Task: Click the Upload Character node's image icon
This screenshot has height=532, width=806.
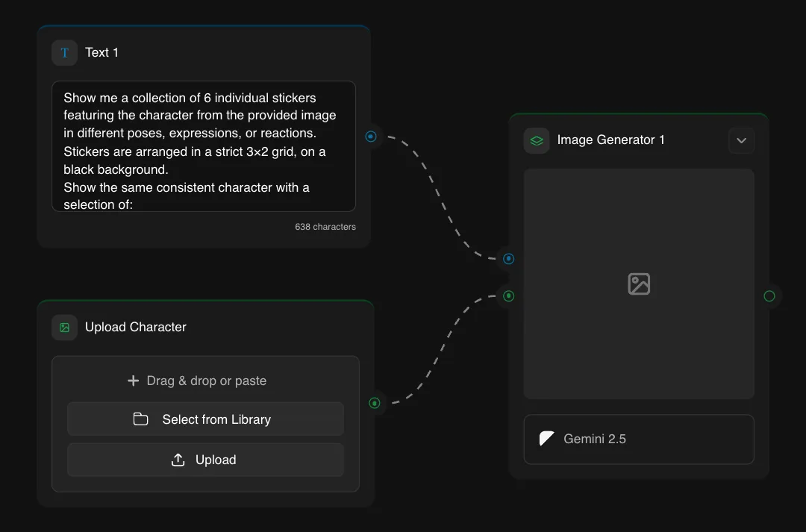Action: coord(65,328)
